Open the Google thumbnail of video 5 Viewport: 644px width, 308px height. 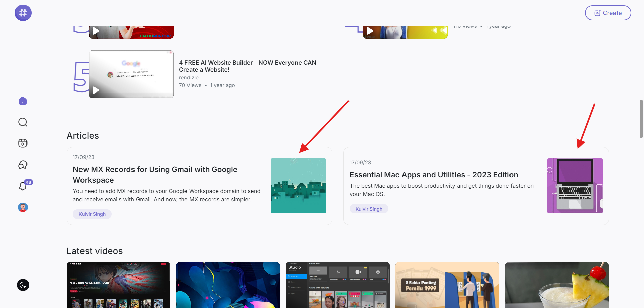[131, 74]
